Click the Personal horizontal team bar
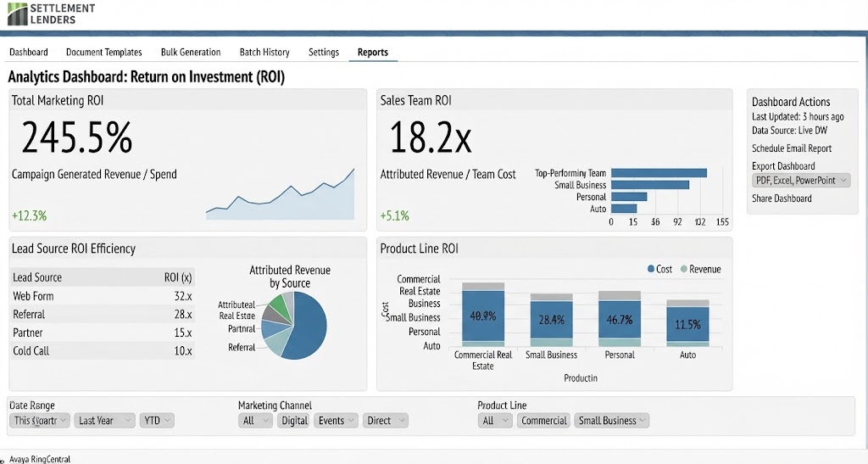The height and width of the screenshot is (464, 868). (629, 197)
